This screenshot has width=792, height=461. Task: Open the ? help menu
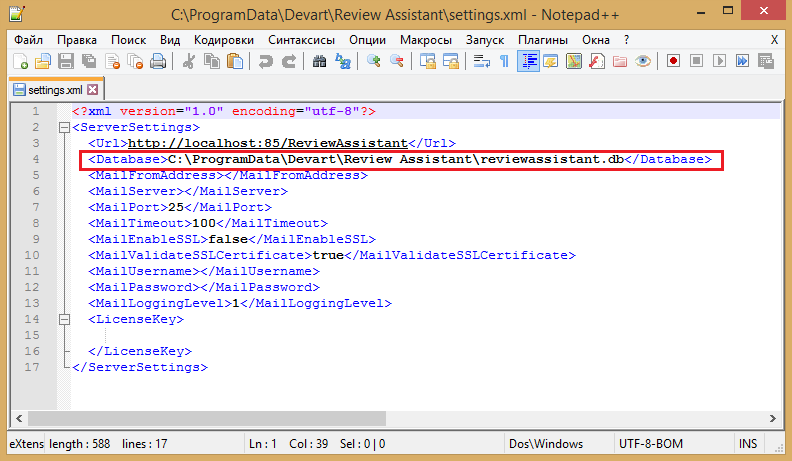(x=626, y=40)
